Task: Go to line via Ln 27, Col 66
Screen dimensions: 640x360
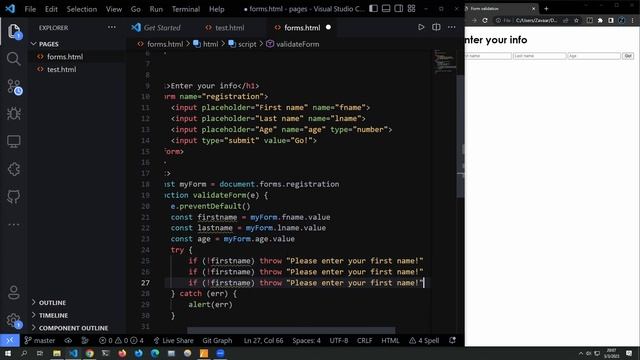Action: coord(263,340)
